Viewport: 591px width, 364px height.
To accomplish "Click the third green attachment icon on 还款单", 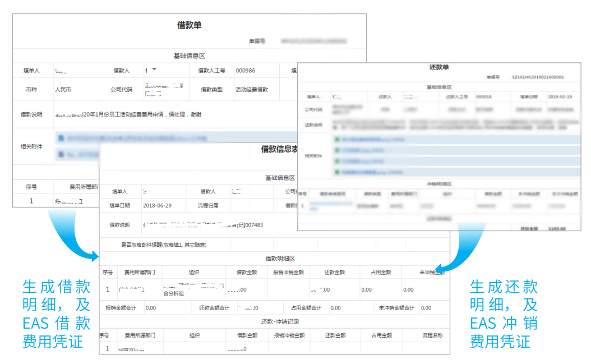I will click(x=337, y=161).
